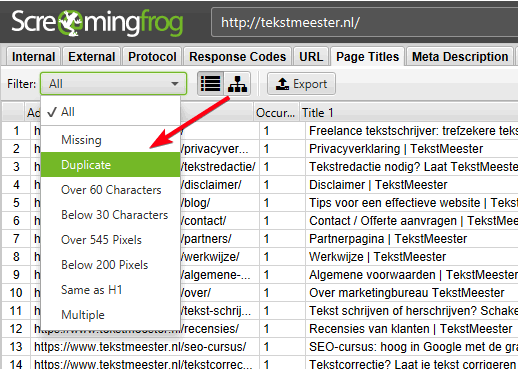Click row number 13
The image size is (518, 369).
click(16, 347)
